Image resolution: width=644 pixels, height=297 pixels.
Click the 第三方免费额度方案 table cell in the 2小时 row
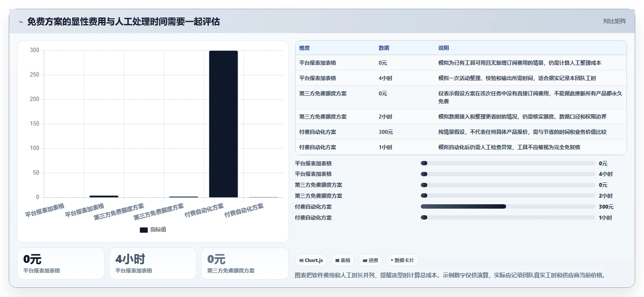tap(323, 117)
